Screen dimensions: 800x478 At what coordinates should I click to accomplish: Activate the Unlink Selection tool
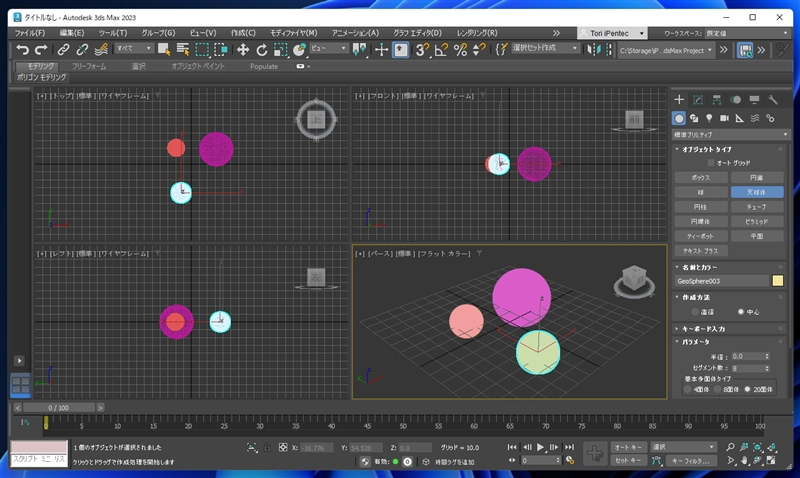coord(82,49)
